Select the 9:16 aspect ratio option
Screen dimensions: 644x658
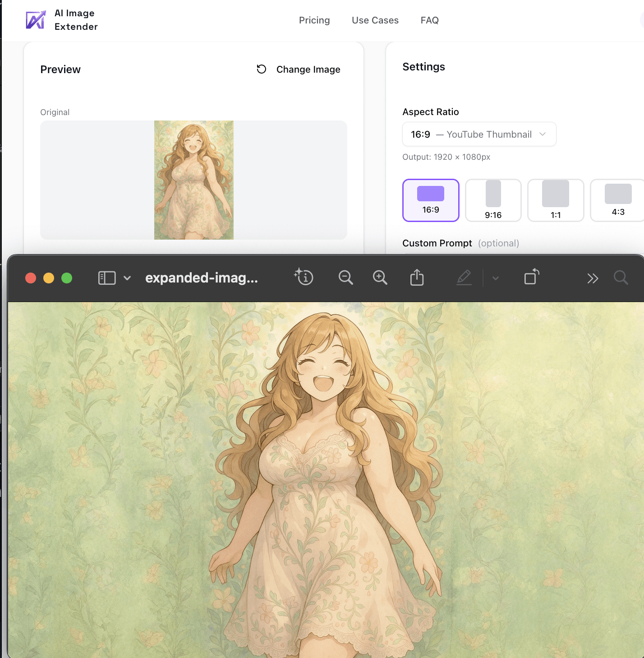click(493, 200)
